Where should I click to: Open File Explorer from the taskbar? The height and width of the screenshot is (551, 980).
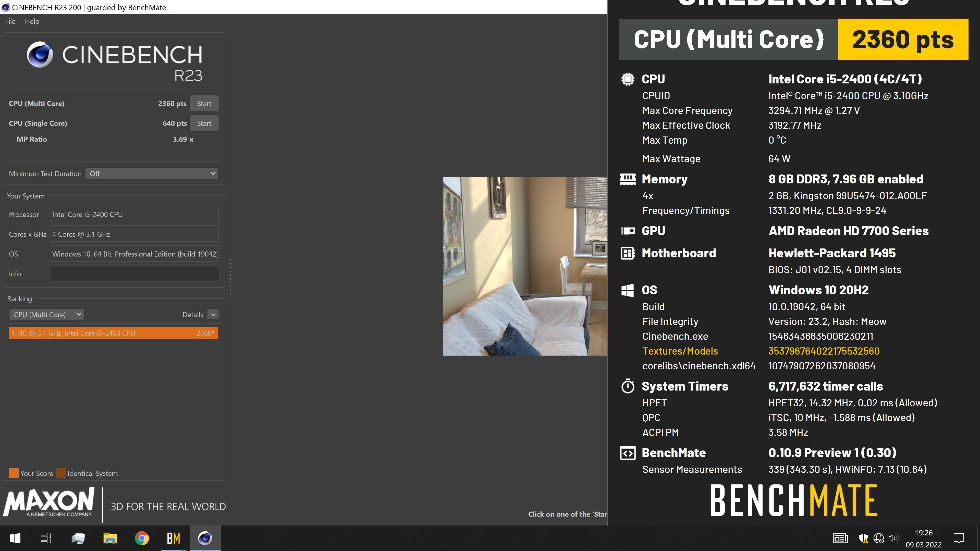(110, 539)
